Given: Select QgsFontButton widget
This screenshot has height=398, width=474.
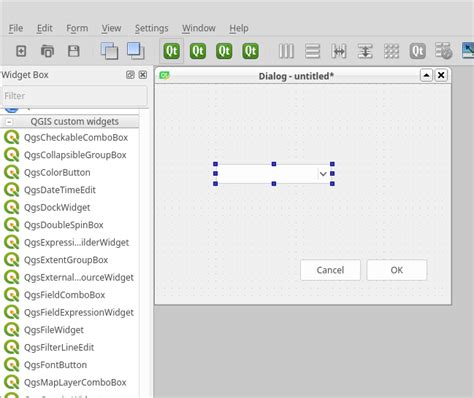Looking at the screenshot, I should tap(69, 365).
